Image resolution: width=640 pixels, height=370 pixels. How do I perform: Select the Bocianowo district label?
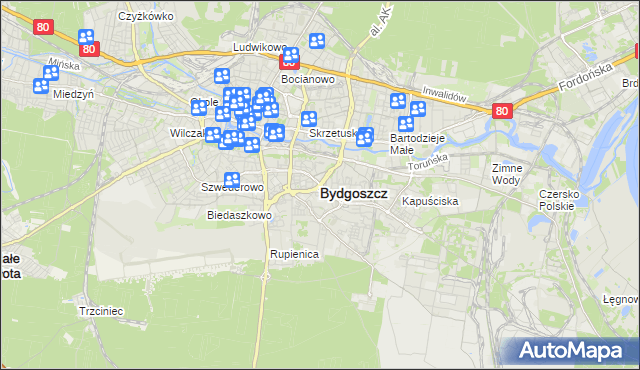(x=308, y=79)
